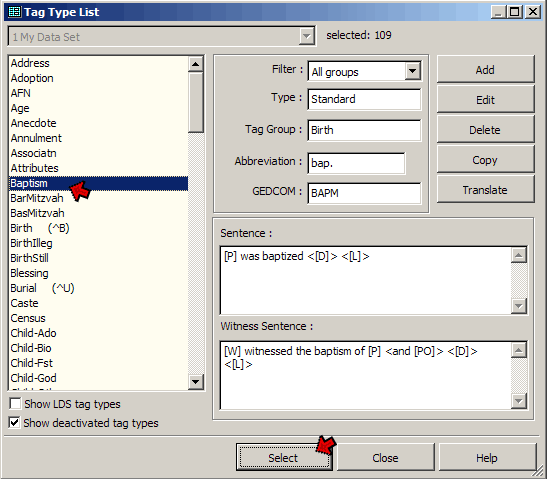Minimize the Tag Type List window
Screen dimensions: 547x479
[x=499, y=12]
